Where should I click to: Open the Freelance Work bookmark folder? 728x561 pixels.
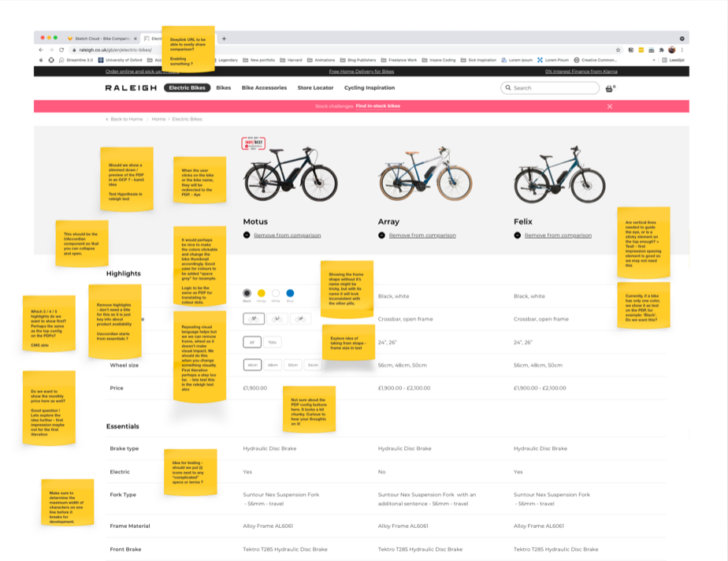tap(399, 60)
